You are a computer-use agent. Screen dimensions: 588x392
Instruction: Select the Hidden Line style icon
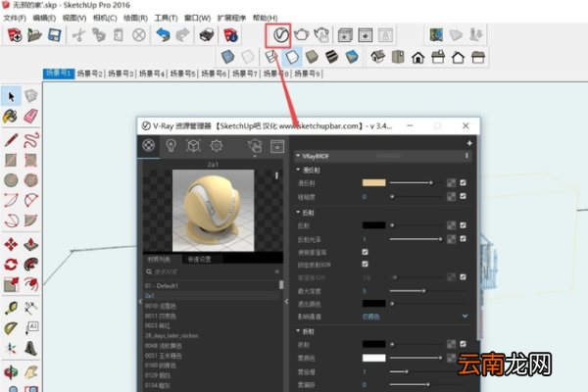[x=292, y=57]
